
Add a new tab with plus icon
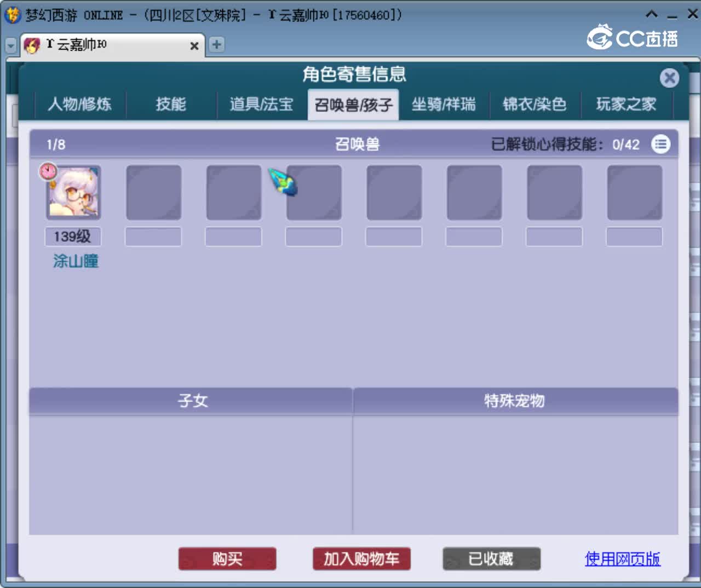click(x=217, y=44)
